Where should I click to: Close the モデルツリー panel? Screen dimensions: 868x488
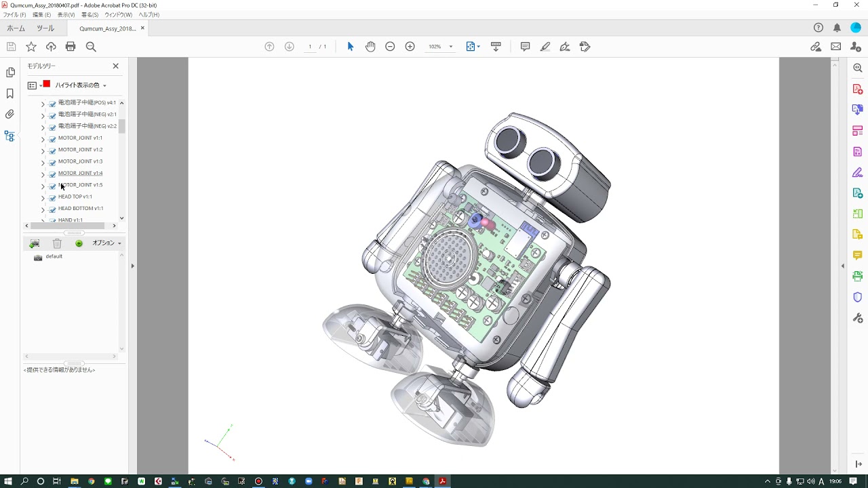(x=115, y=66)
